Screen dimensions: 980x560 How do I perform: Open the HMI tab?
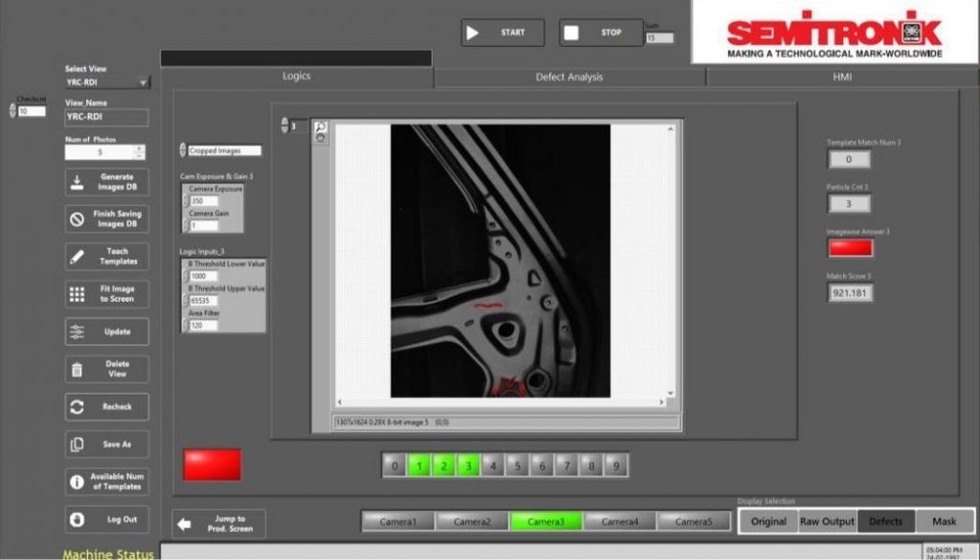(841, 77)
